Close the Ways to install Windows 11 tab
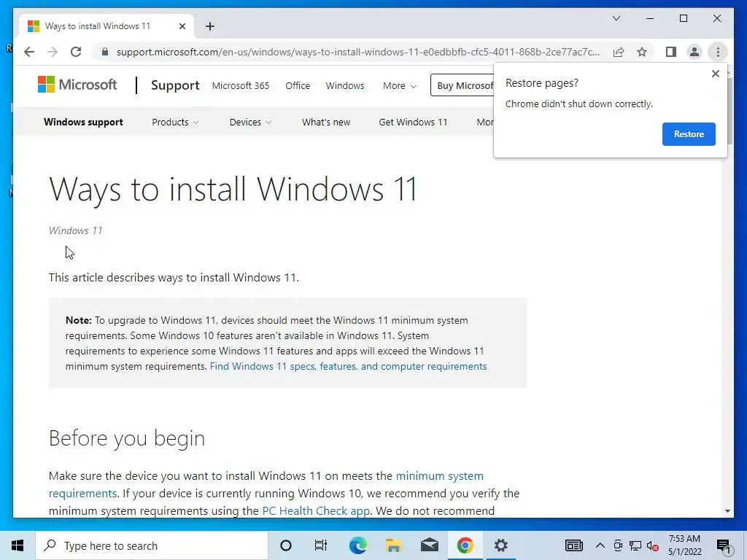The image size is (747, 560). coord(182,26)
